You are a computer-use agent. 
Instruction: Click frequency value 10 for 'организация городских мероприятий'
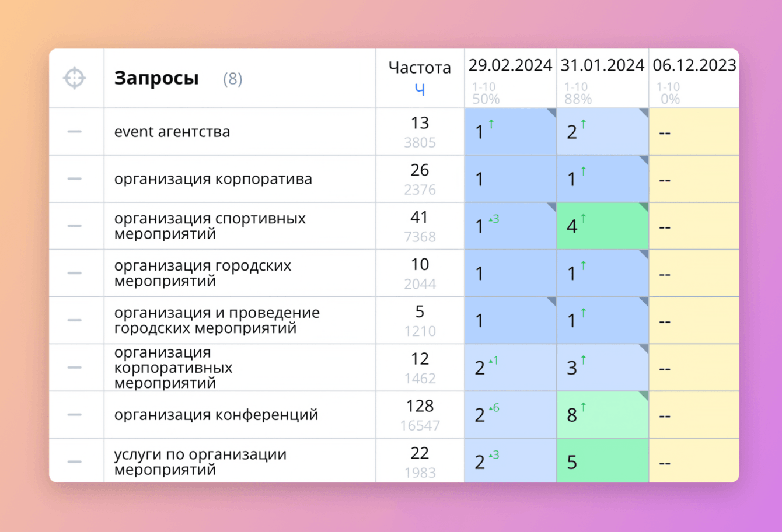coord(420,265)
